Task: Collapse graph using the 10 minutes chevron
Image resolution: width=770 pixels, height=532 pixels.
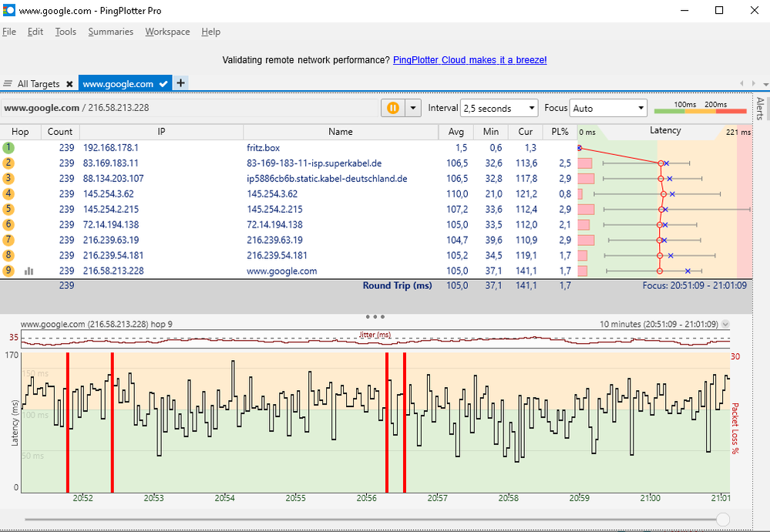Action: point(725,325)
